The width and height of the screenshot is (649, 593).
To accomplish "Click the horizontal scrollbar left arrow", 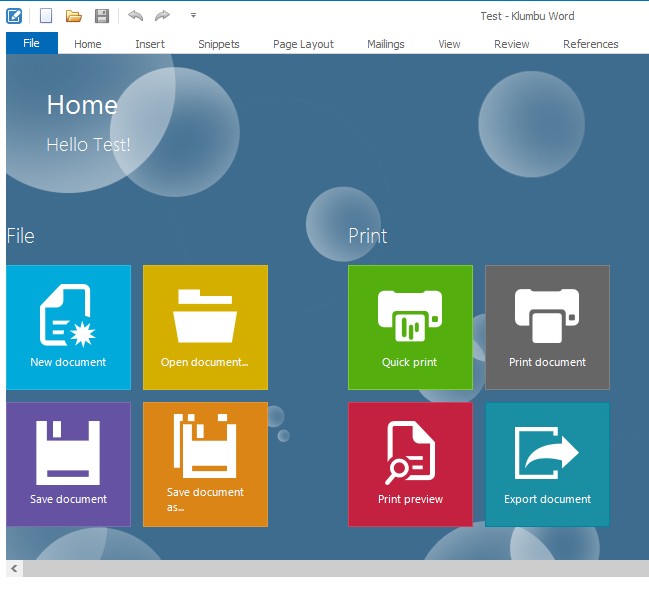I will tap(14, 568).
